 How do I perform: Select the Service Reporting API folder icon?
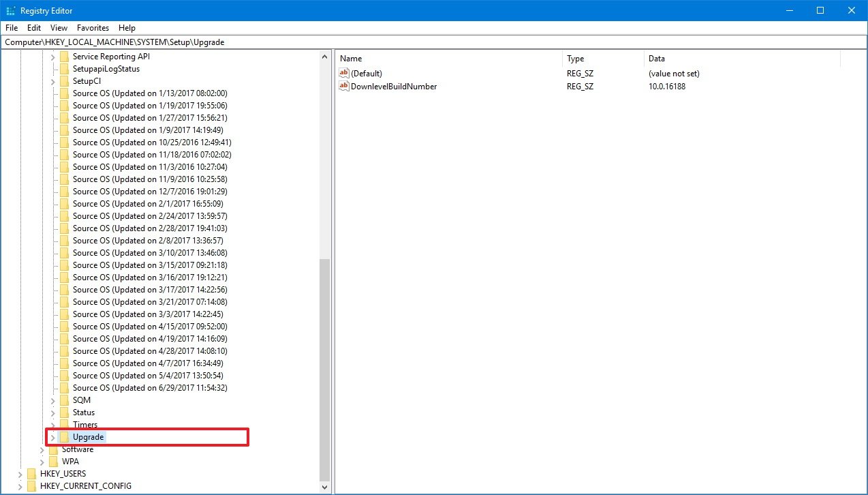[64, 57]
